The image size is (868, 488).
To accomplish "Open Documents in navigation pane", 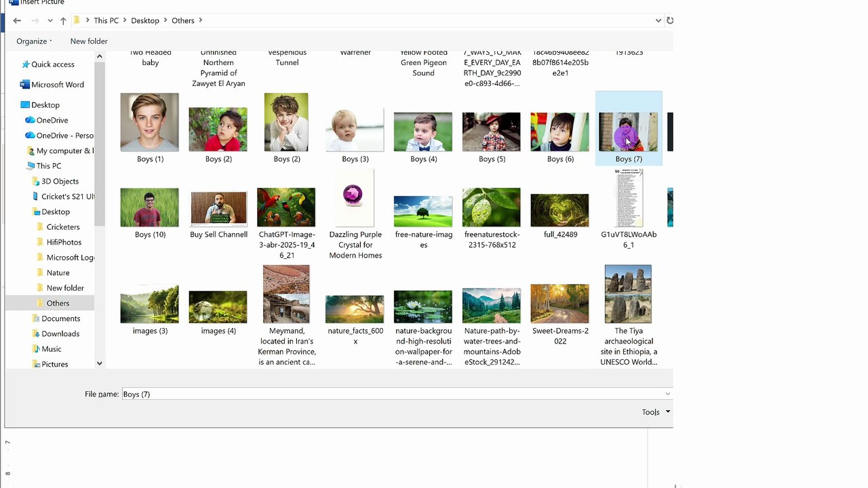I will pyautogui.click(x=56, y=319).
